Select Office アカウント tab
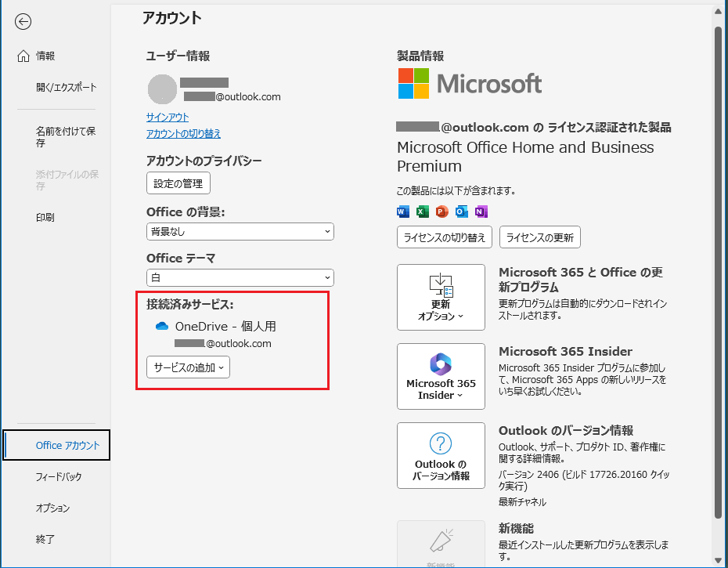 click(56, 445)
